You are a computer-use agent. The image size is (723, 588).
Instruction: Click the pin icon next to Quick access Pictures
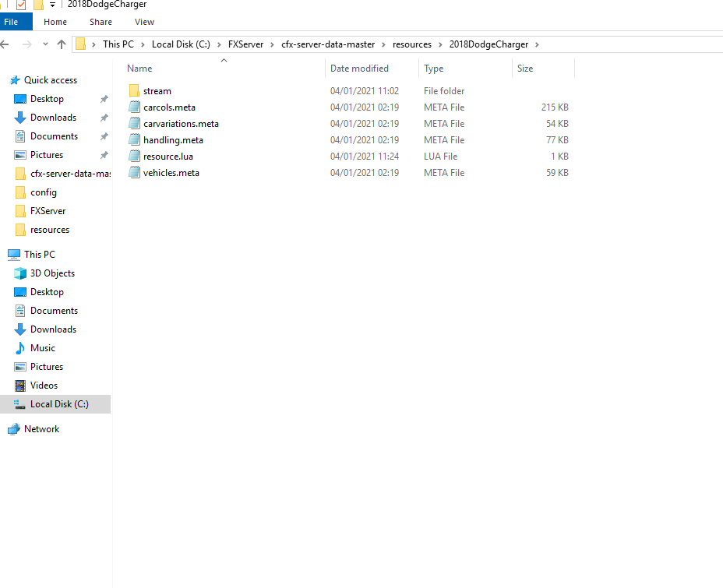[x=104, y=155]
